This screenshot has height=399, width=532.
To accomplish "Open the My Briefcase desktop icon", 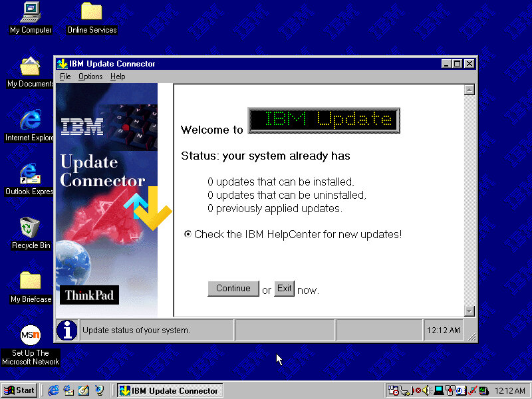I will coord(30,281).
